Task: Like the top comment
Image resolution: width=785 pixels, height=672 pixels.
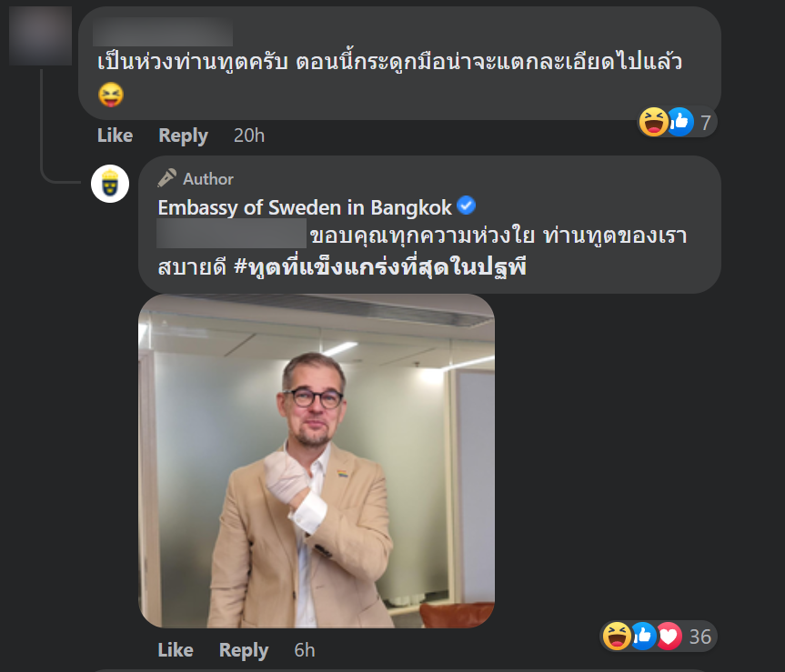Action: pos(116,135)
